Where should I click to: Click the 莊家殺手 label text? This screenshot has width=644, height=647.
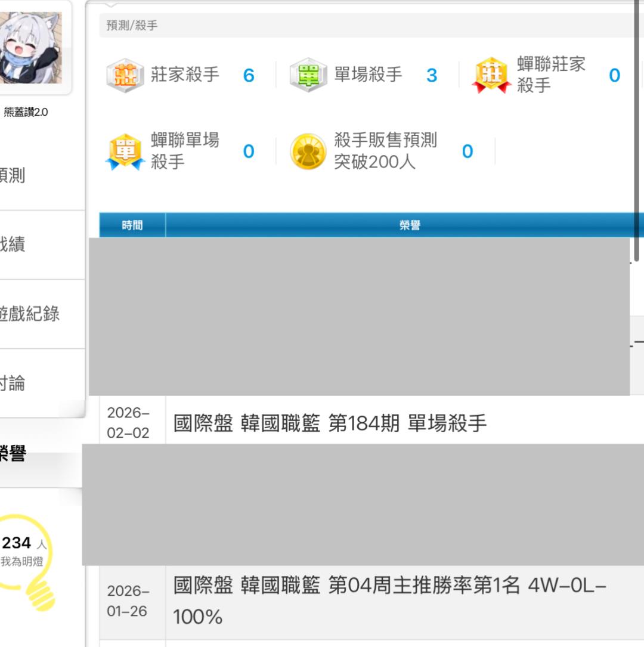click(185, 75)
